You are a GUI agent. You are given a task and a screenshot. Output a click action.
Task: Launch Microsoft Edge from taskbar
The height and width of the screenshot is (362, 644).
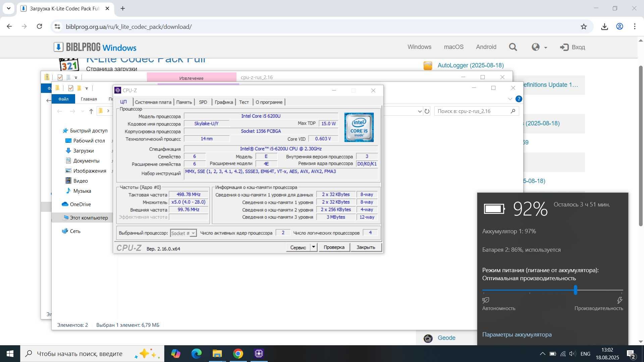click(196, 354)
